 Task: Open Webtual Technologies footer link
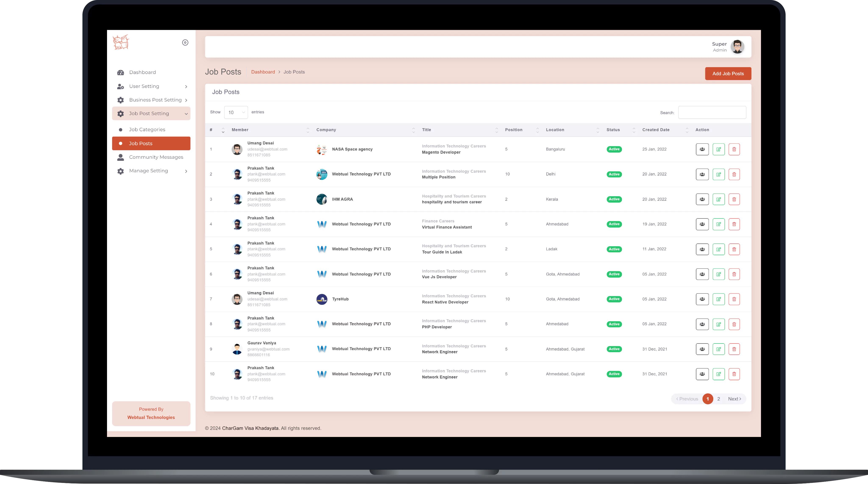[151, 417]
